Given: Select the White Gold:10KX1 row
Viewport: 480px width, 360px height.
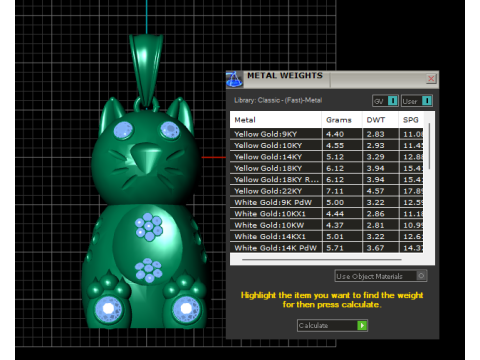Looking at the screenshot, I should tap(327, 214).
